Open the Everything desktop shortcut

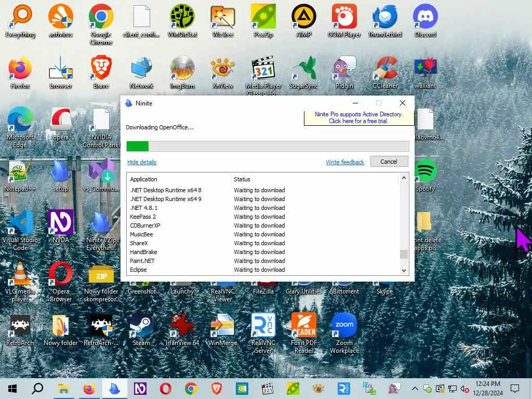coord(20,21)
